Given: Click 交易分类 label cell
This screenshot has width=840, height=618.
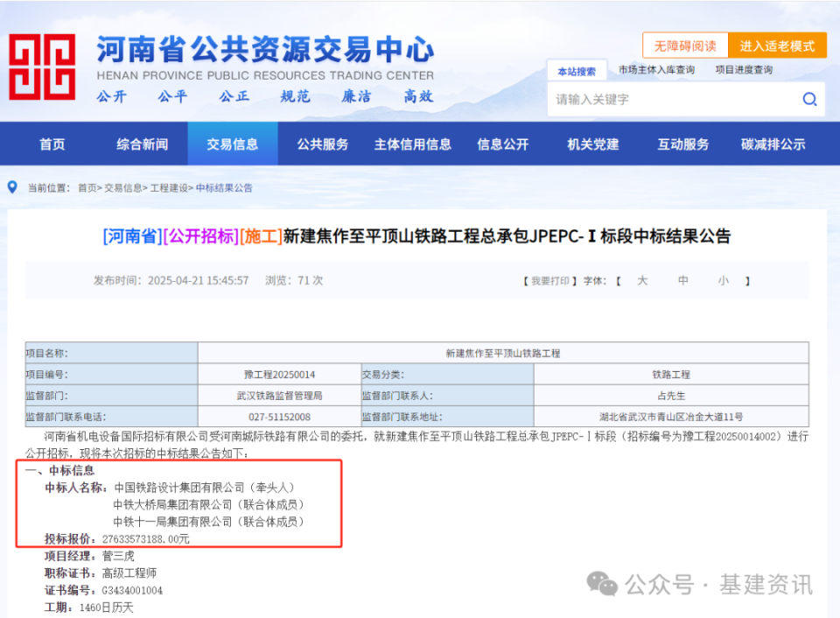Looking at the screenshot, I should [447, 374].
